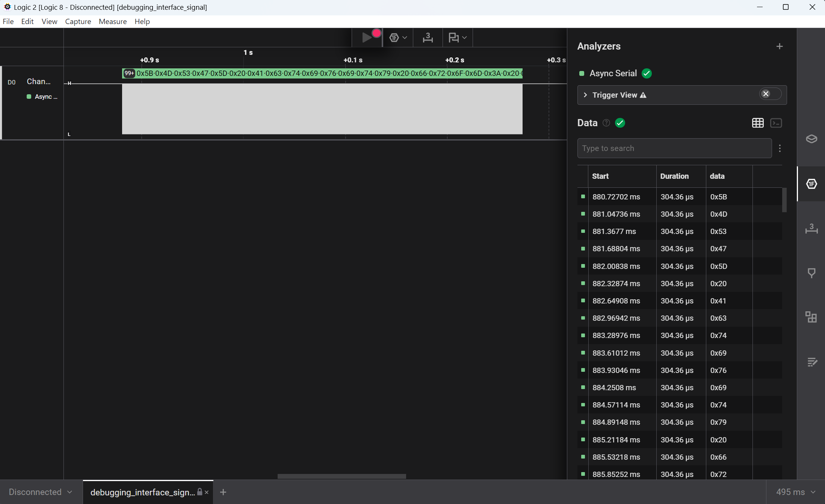Open the 495 ms capture duration dropdown
Image resolution: width=825 pixels, height=504 pixels.
click(795, 492)
